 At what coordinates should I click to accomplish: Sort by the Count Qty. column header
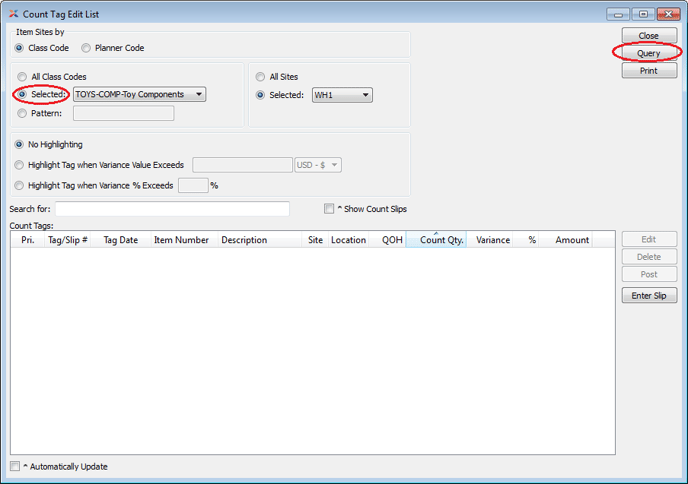441,240
